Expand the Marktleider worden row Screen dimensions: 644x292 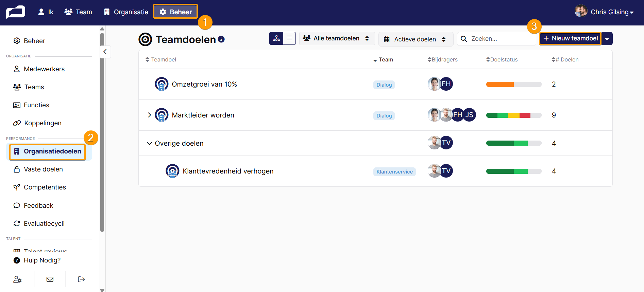pos(149,115)
